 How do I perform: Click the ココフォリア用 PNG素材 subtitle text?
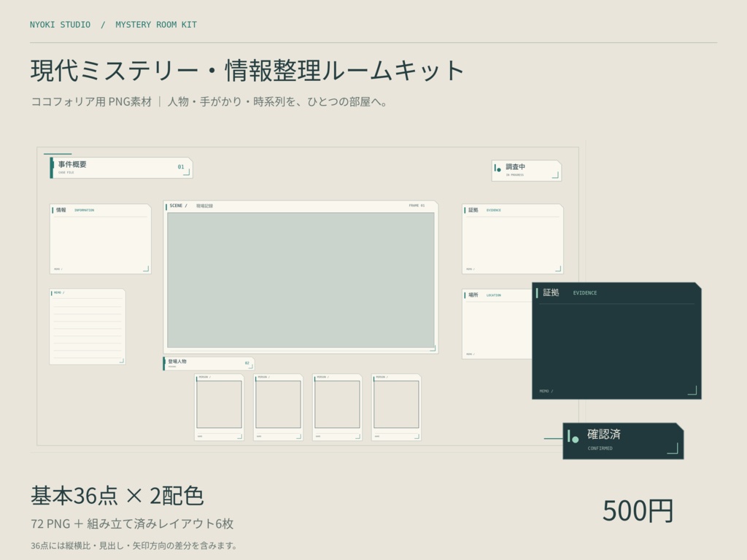point(91,101)
